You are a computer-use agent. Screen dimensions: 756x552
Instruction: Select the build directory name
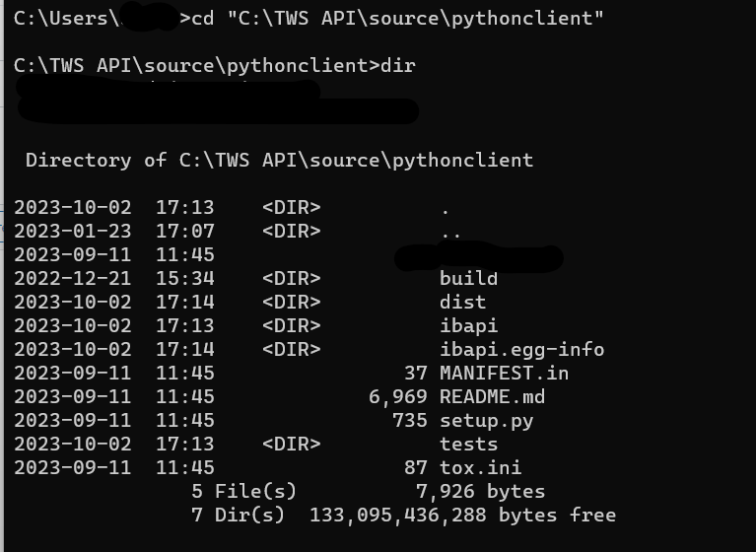click(468, 279)
